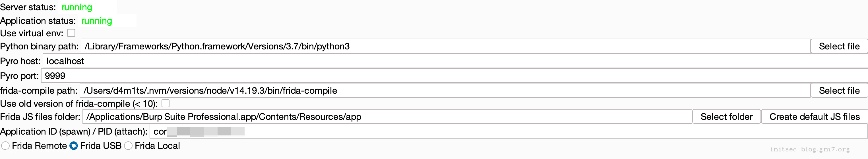868x159 pixels.
Task: Focus the Pyro port field showing 9999
Action: pos(455,76)
